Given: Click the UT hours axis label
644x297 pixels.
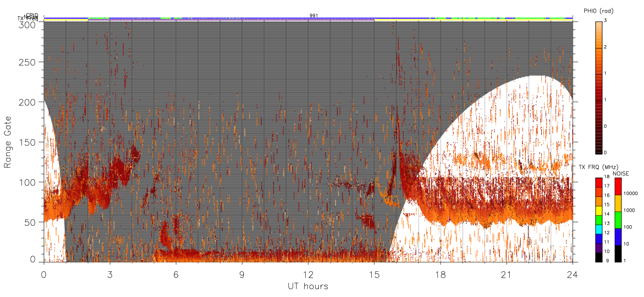Looking at the screenshot, I should click(308, 286).
